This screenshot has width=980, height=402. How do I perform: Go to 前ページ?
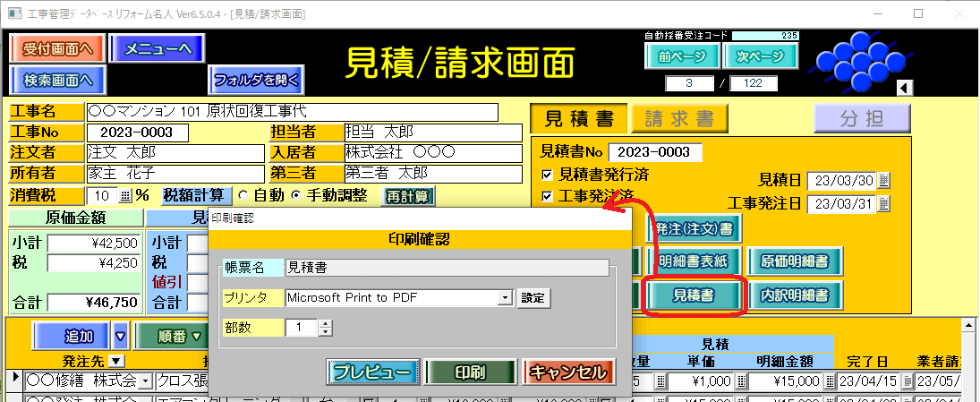click(x=681, y=56)
